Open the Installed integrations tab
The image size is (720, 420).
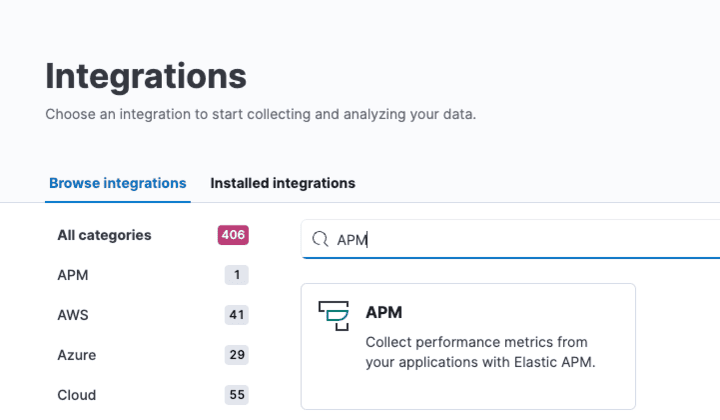tap(282, 183)
